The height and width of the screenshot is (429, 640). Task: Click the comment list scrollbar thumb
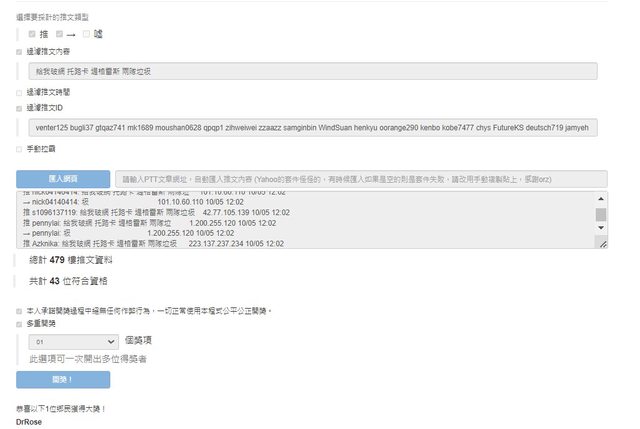click(601, 214)
